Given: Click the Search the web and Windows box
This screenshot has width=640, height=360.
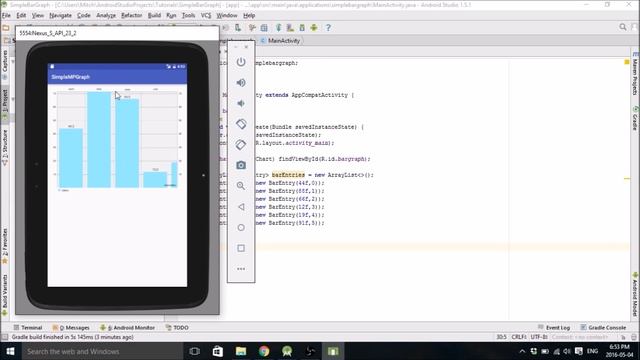Looking at the screenshot, I should coord(102,351).
